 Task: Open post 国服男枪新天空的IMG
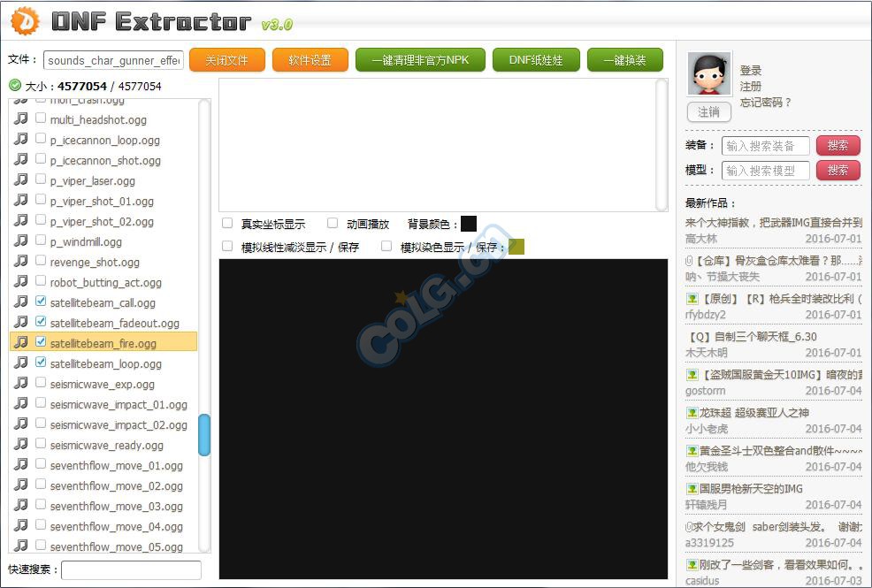tap(751, 489)
